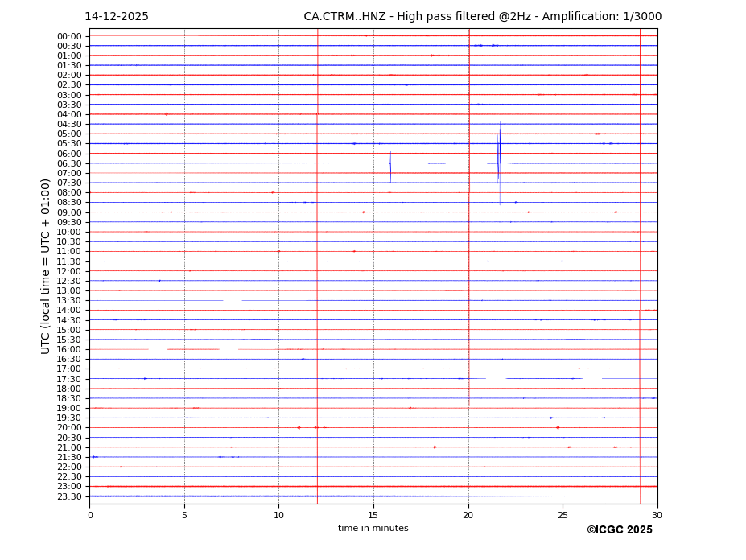Click the 20:00 time row label
The image size is (746, 560).
coord(69,428)
